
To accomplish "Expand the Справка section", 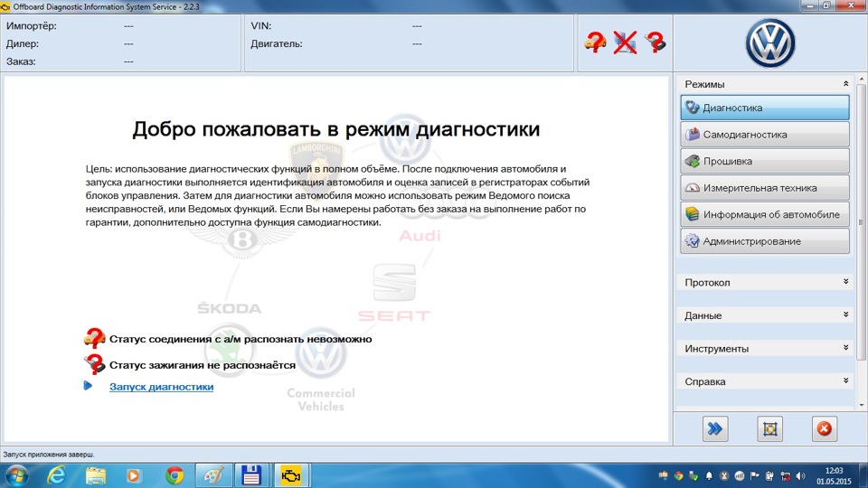I will pyautogui.click(x=845, y=380).
